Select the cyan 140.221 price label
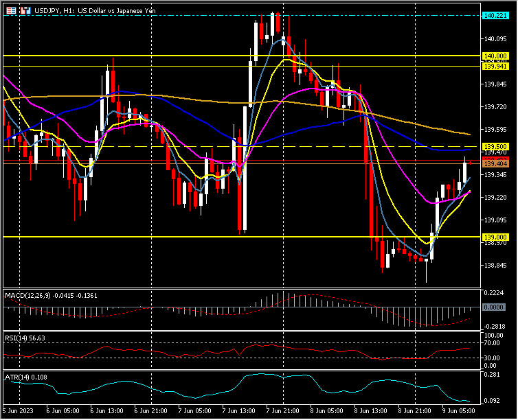The height and width of the screenshot is (420, 518). [495, 15]
